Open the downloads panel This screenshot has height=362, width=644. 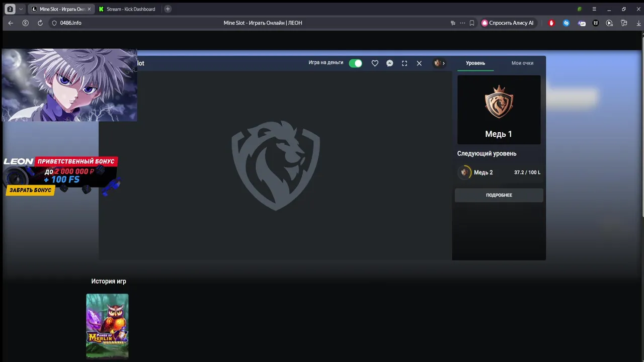click(x=639, y=23)
